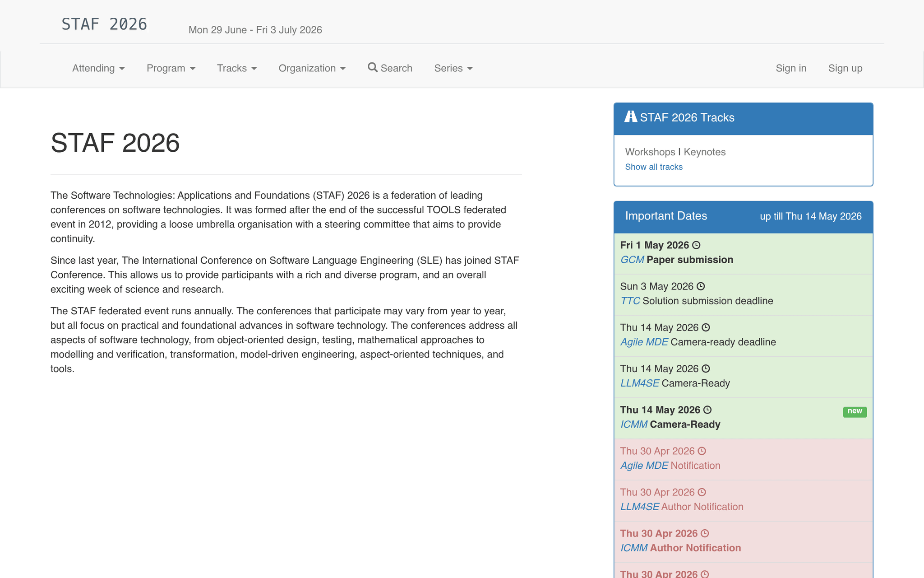Image resolution: width=924 pixels, height=578 pixels.
Task: Open the Attending dropdown menu
Action: point(98,68)
